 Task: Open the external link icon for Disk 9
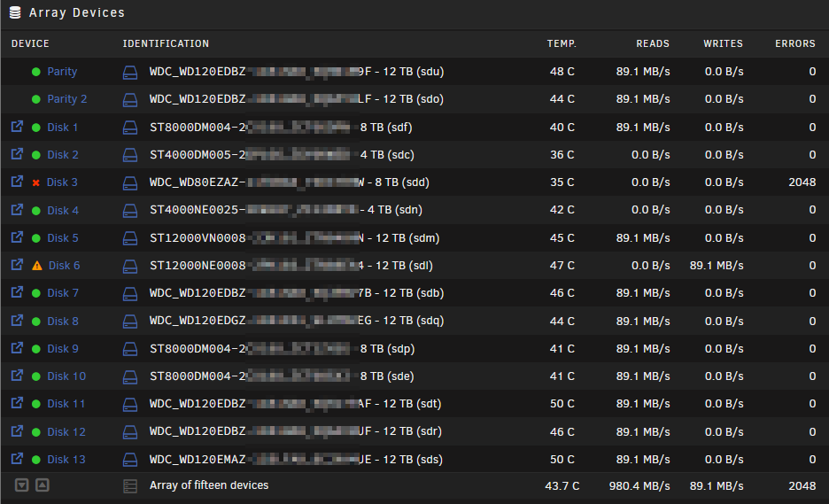click(17, 348)
